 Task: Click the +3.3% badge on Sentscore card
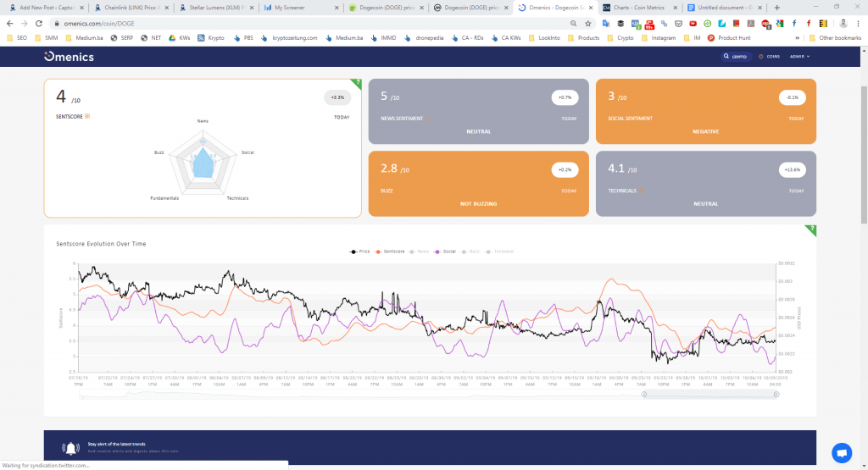pos(337,97)
